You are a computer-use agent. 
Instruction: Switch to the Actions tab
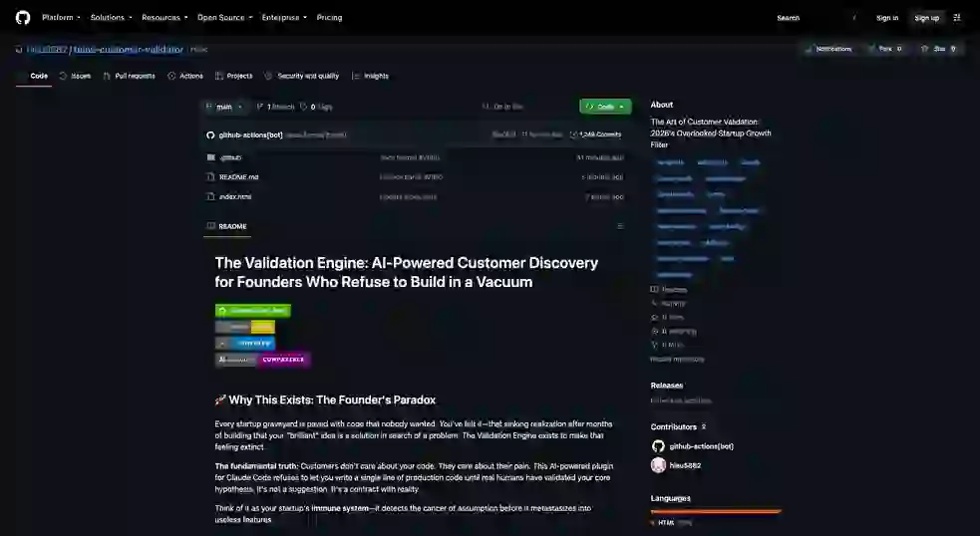tap(185, 76)
